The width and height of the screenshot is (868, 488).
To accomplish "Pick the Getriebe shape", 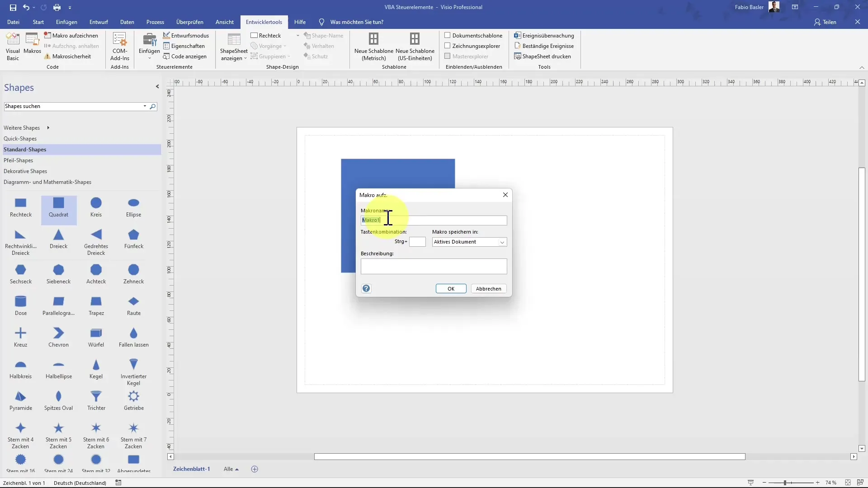I will coord(133,402).
